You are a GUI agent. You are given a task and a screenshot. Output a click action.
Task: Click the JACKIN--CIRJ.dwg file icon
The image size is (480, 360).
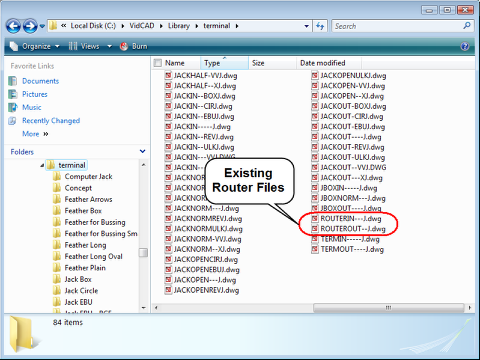click(168, 106)
